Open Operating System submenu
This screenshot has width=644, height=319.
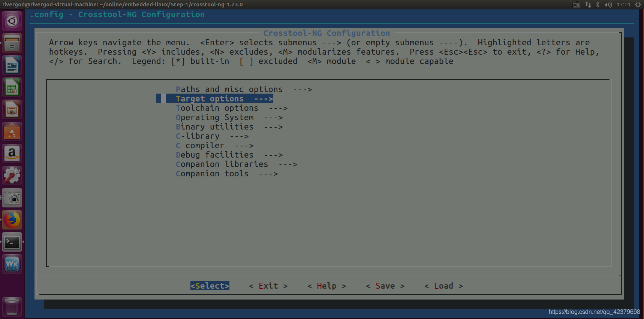[x=229, y=118]
